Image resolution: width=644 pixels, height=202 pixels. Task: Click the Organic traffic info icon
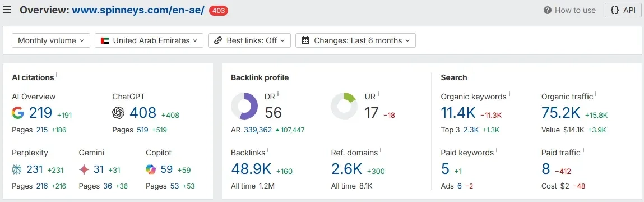click(x=596, y=94)
